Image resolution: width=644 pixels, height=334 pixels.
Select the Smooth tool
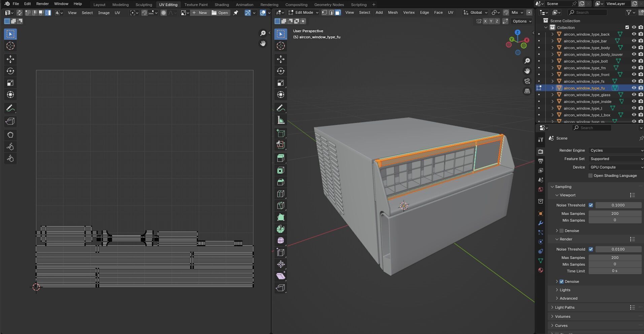pos(281,241)
